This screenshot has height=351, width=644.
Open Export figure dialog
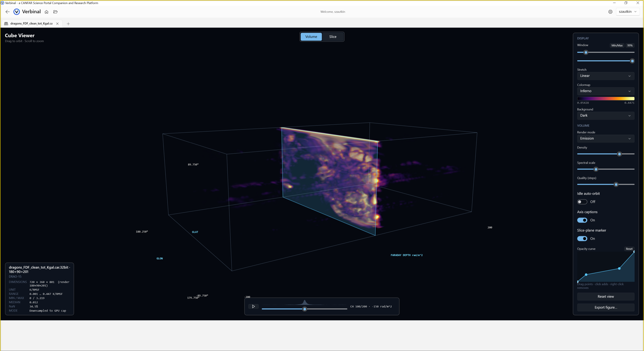tap(606, 308)
